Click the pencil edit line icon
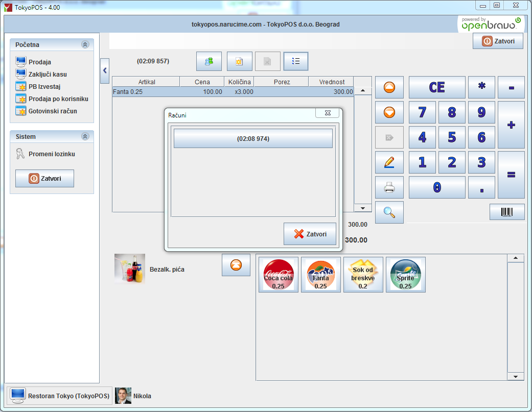The image size is (532, 412). 389,162
